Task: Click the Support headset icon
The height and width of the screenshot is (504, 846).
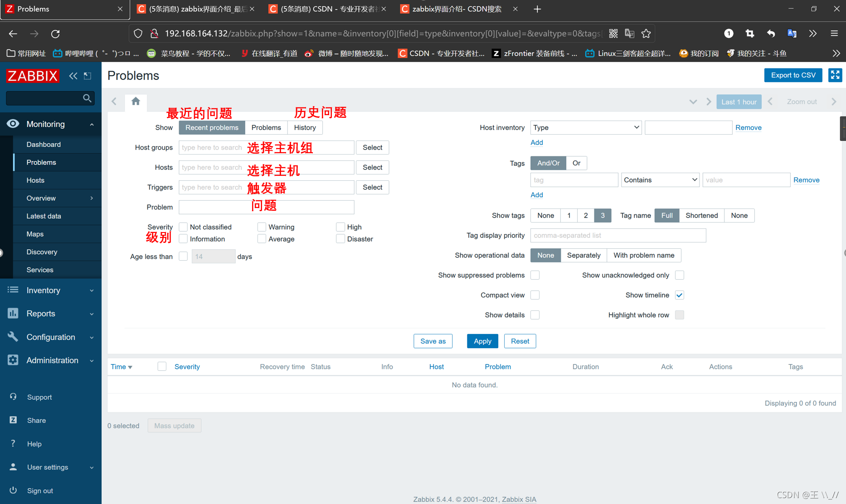Action: [x=13, y=397]
